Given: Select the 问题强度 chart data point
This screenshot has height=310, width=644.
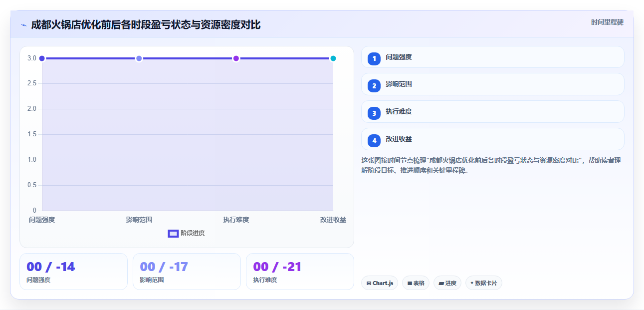Looking at the screenshot, I should [x=42, y=58].
